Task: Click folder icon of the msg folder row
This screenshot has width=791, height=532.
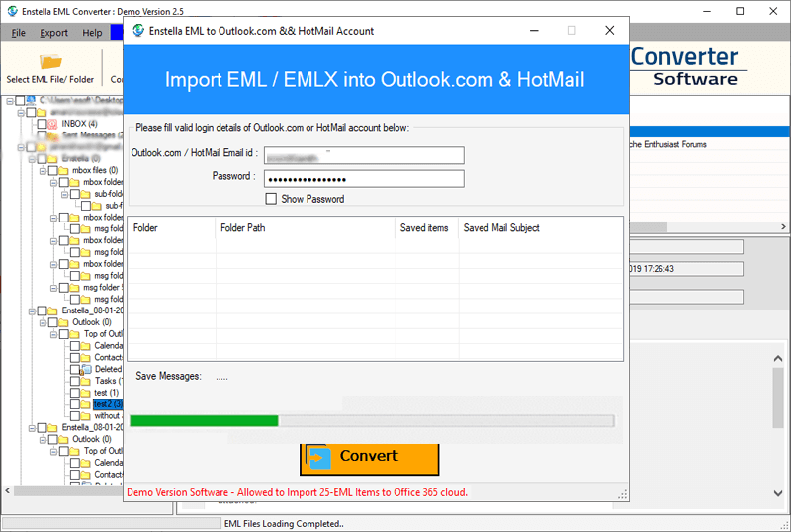Action: click(75, 288)
